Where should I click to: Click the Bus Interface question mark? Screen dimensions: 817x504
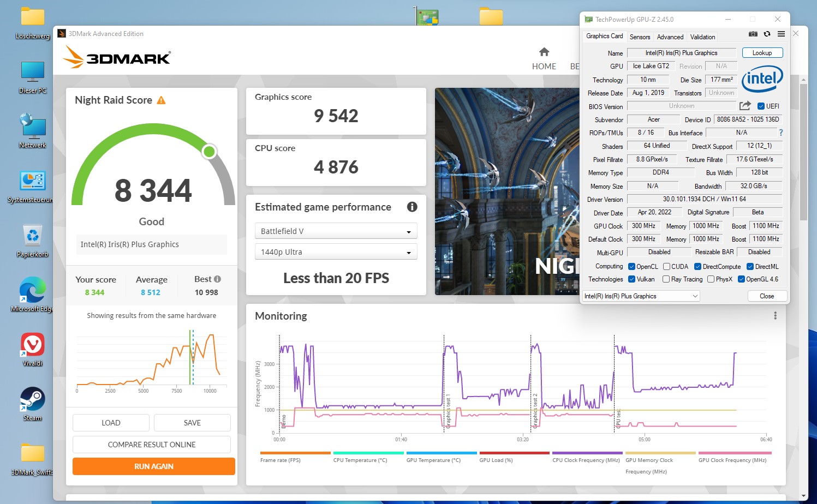pyautogui.click(x=780, y=133)
